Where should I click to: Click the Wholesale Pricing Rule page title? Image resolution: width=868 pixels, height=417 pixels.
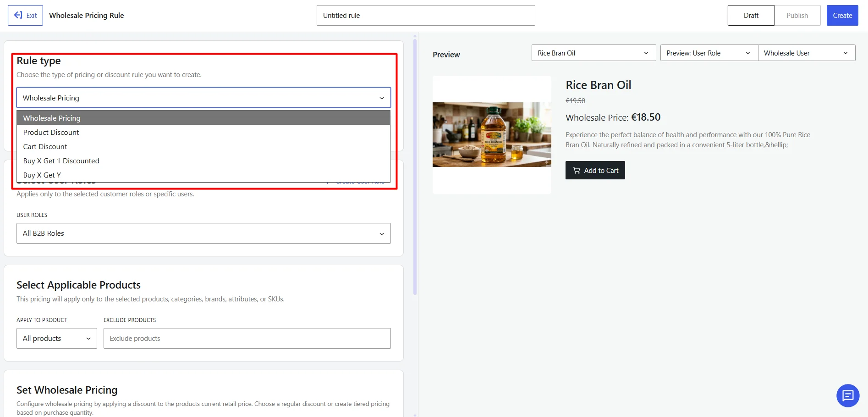coord(87,15)
